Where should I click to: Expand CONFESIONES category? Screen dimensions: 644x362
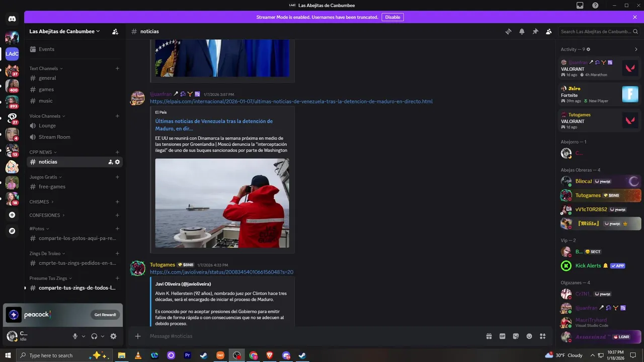pos(47,215)
